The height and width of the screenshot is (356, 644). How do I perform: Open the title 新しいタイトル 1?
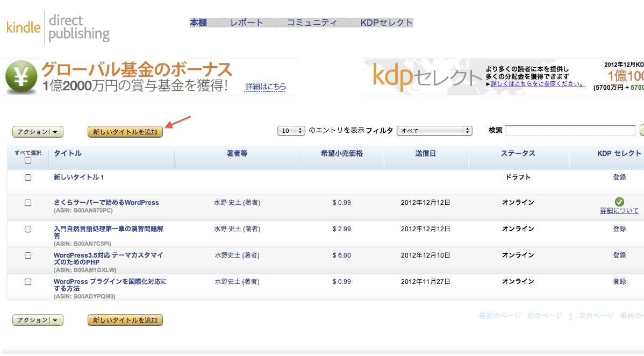click(x=79, y=177)
